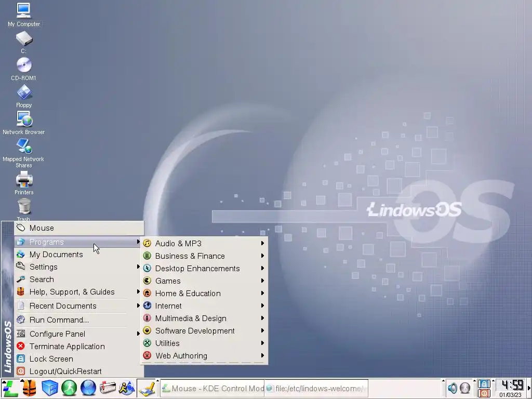Open the Trash desktop icon

24,210
